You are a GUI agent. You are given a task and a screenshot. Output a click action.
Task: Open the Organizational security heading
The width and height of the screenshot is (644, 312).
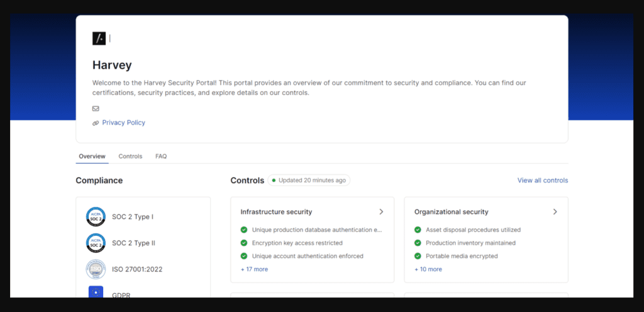(452, 212)
